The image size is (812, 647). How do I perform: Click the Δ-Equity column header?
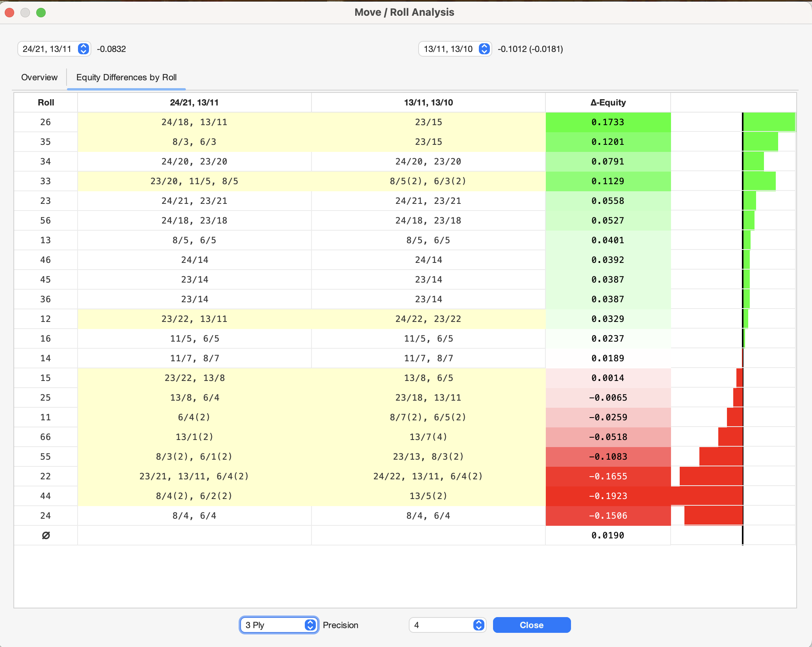[x=608, y=102]
